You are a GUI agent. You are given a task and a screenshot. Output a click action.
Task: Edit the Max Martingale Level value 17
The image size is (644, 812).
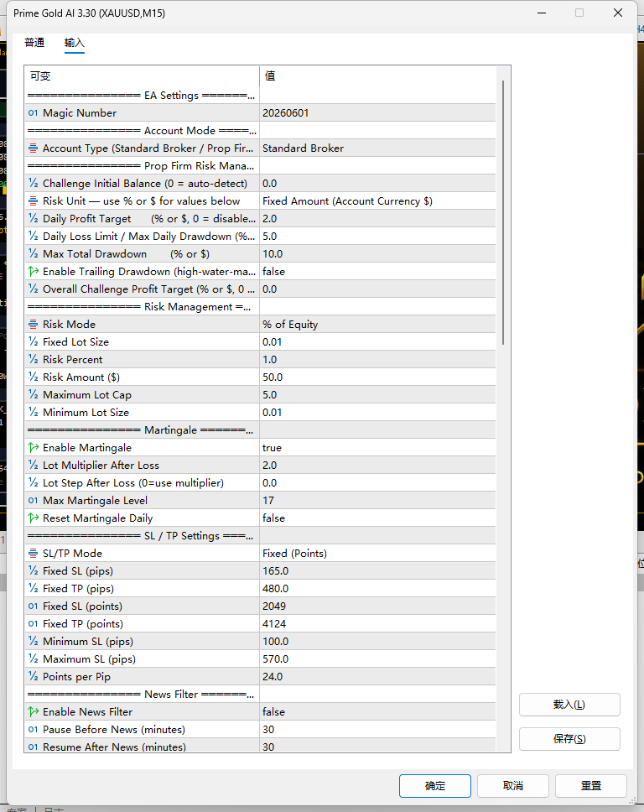click(377, 500)
